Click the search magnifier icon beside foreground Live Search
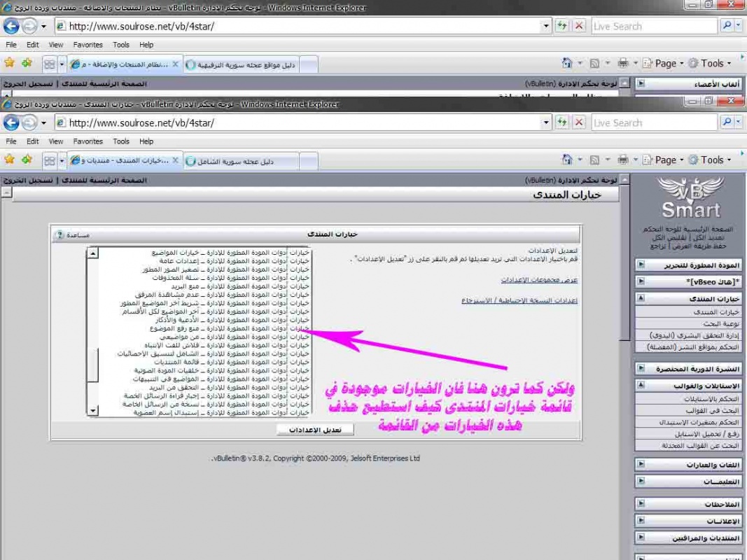747x560 pixels. 727,122
